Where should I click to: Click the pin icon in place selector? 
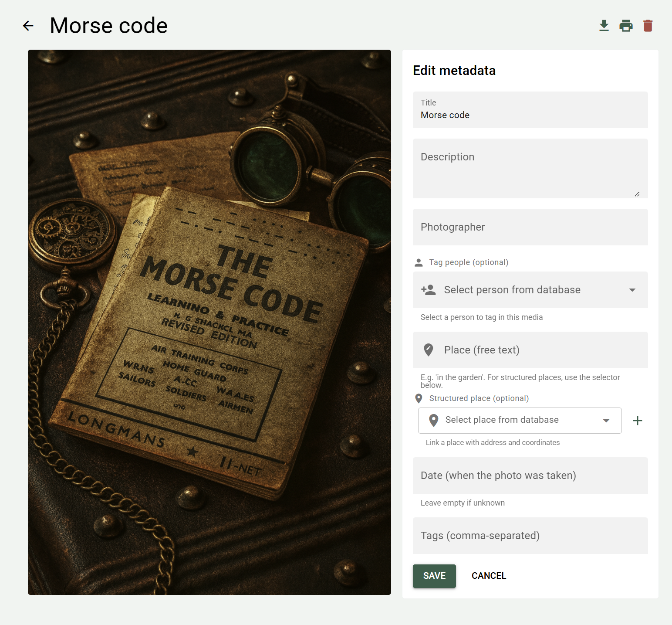click(x=434, y=420)
